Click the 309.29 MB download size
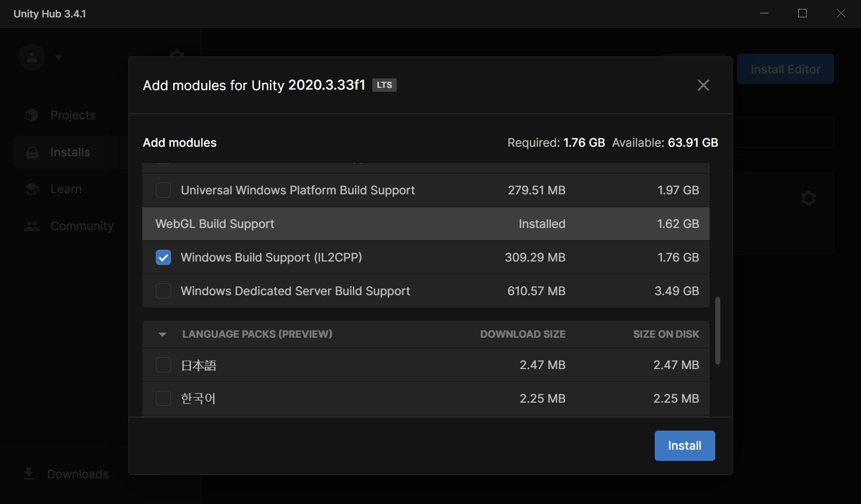The height and width of the screenshot is (504, 861). click(535, 258)
